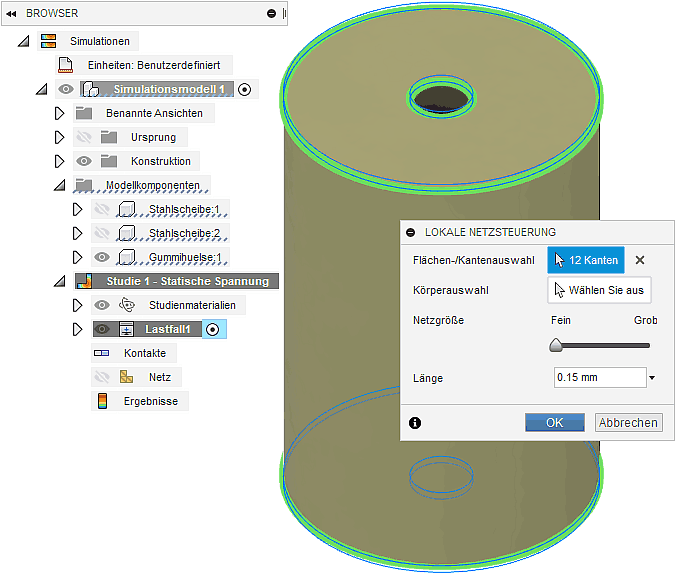This screenshot has height=574, width=676.
Task: Select Studie 1 - Statische Spannung item
Action: 187,281
